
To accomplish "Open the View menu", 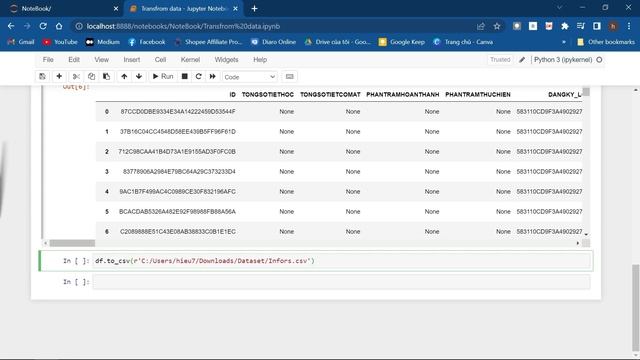I will coord(101,60).
